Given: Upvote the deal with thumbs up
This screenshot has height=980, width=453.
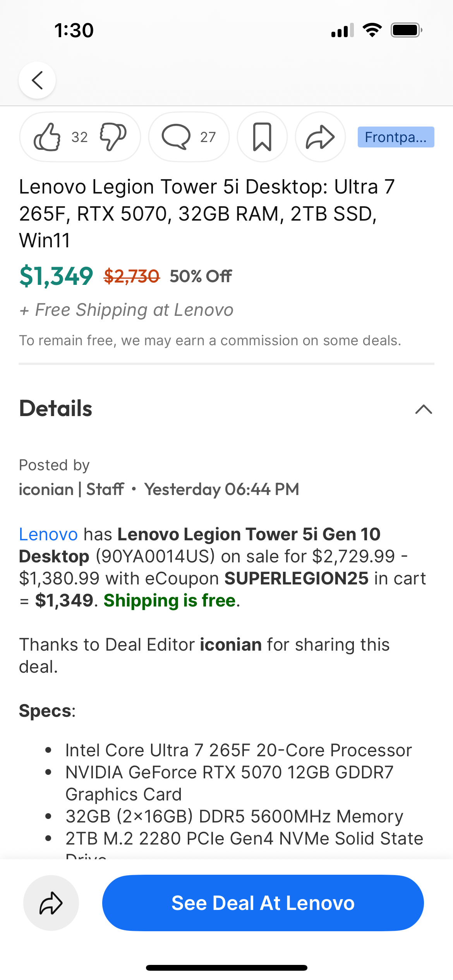Looking at the screenshot, I should click(x=47, y=137).
